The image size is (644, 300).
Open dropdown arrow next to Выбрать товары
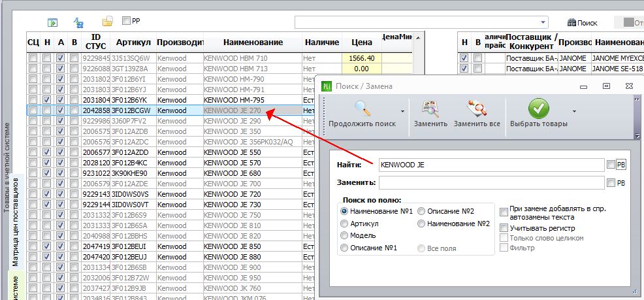click(574, 111)
